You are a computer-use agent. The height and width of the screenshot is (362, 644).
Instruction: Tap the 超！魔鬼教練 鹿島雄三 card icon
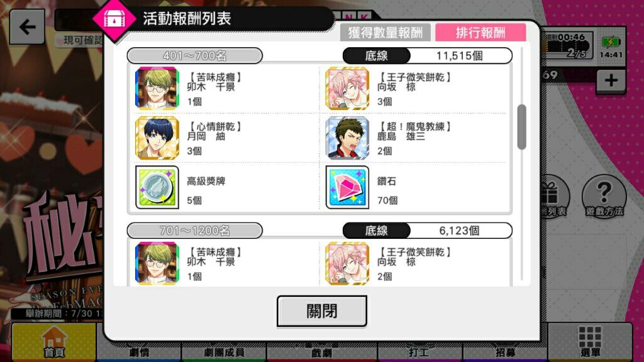coord(347,138)
